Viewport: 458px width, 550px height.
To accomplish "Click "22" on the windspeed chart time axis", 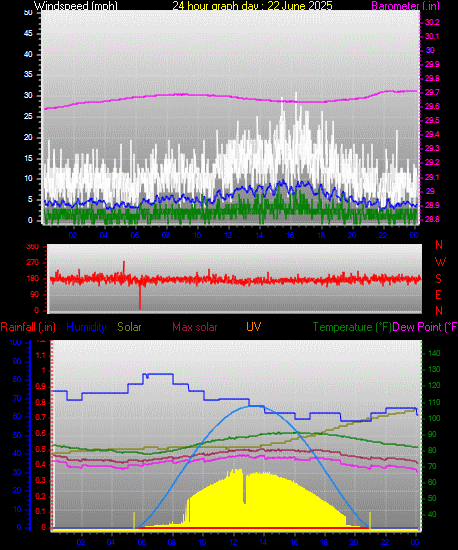I will tap(383, 235).
